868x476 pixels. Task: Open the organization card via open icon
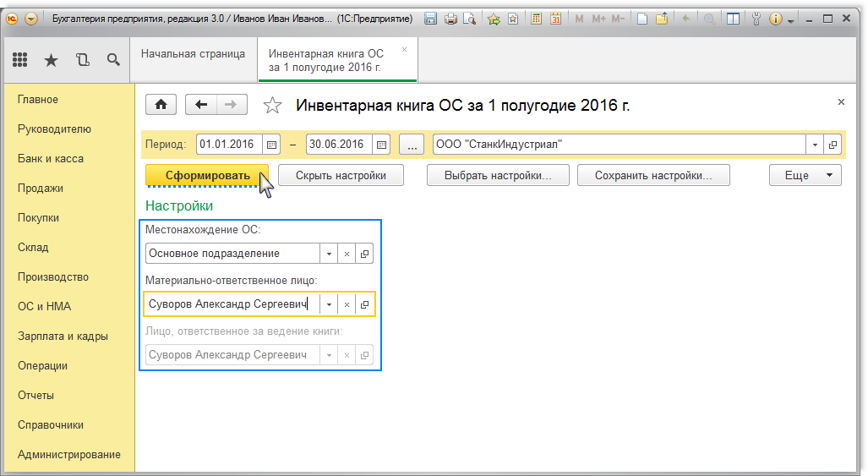833,145
